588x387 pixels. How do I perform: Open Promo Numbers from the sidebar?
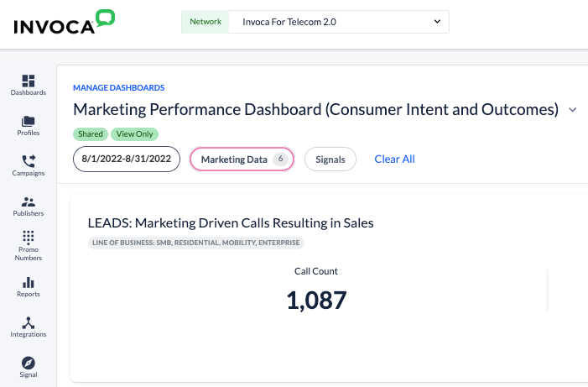(x=28, y=238)
